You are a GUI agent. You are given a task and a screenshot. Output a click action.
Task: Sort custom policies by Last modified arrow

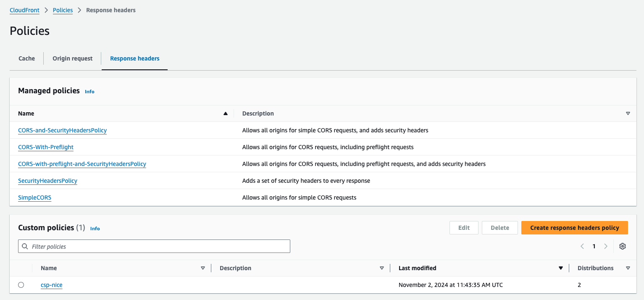coord(560,268)
